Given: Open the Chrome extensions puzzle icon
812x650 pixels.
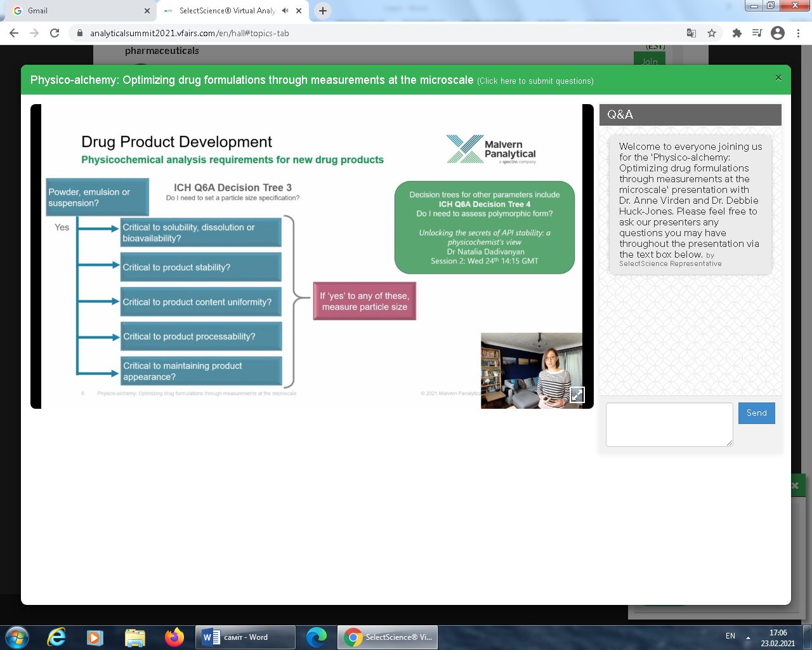Looking at the screenshot, I should pos(737,33).
